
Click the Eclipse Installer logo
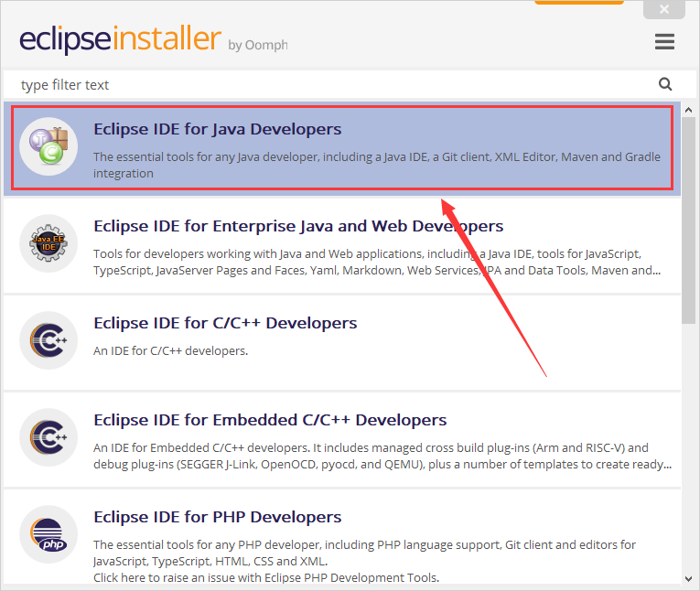coord(120,40)
